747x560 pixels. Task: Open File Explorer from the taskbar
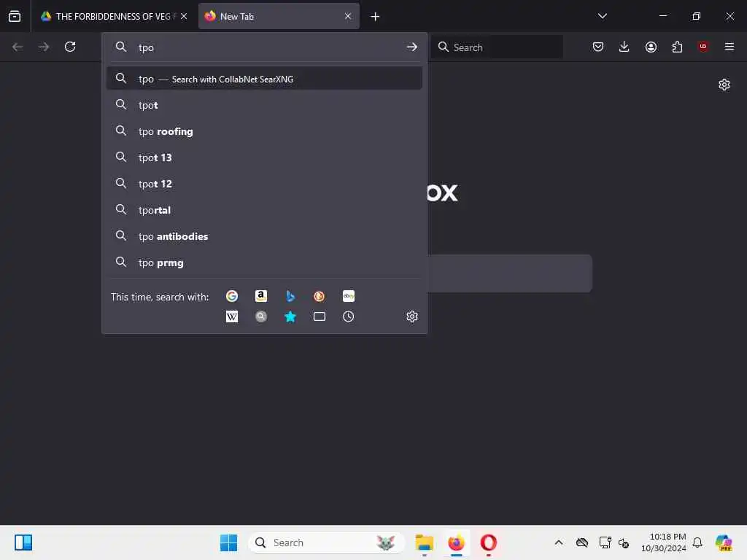click(424, 542)
